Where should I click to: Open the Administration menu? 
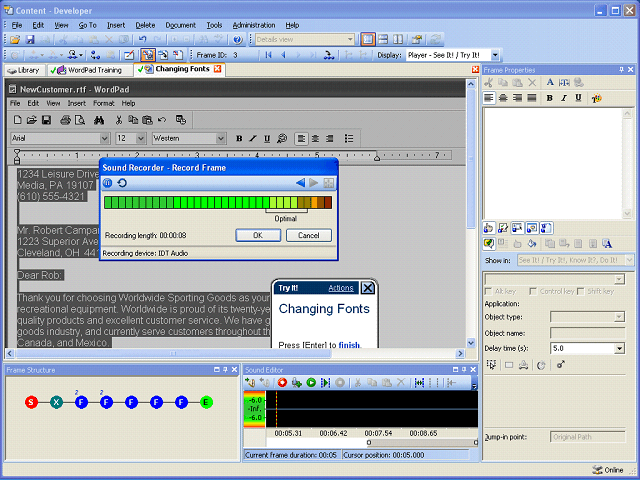[254, 25]
